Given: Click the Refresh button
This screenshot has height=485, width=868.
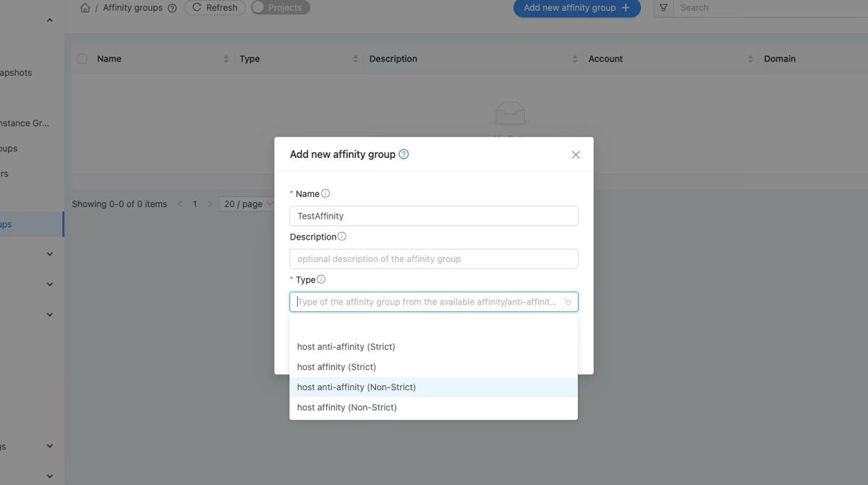Looking at the screenshot, I should point(215,8).
